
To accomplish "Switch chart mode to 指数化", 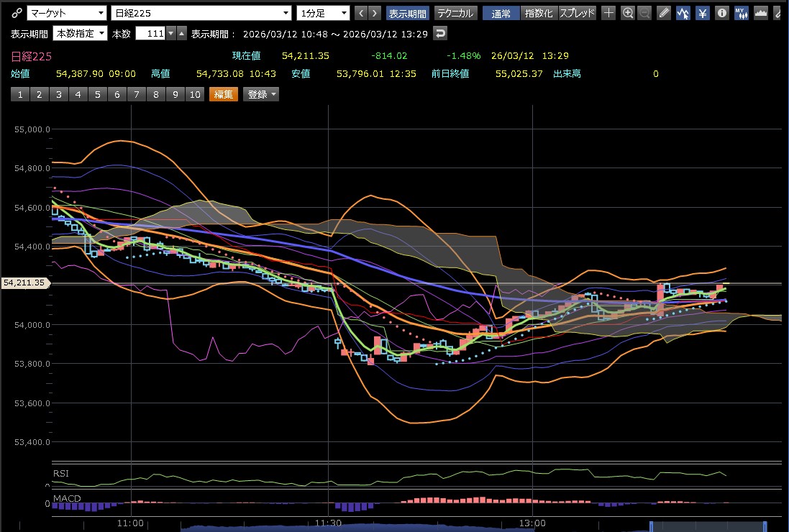I will pos(539,13).
